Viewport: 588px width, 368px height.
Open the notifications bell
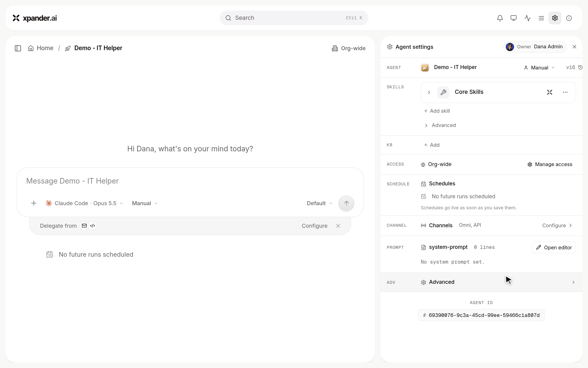pyautogui.click(x=500, y=18)
